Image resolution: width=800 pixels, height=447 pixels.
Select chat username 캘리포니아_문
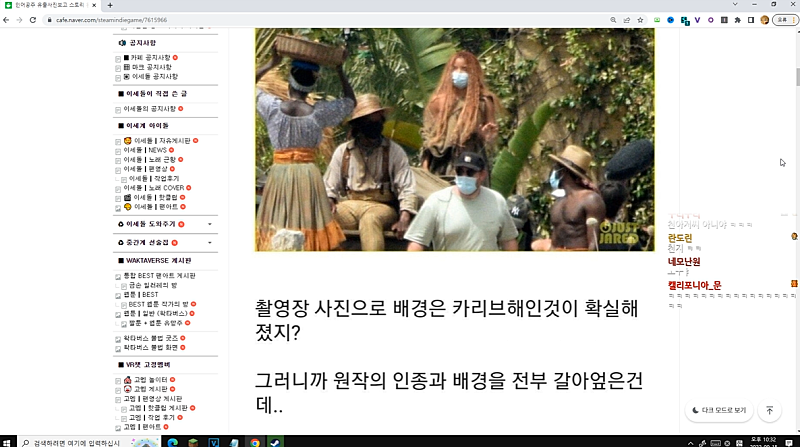coord(694,285)
